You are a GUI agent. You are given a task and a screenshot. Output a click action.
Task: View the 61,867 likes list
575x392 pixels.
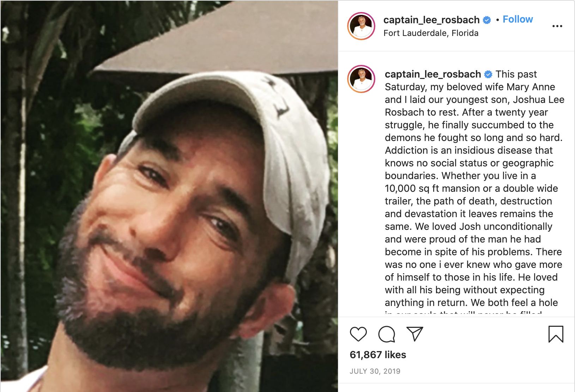[x=378, y=355]
